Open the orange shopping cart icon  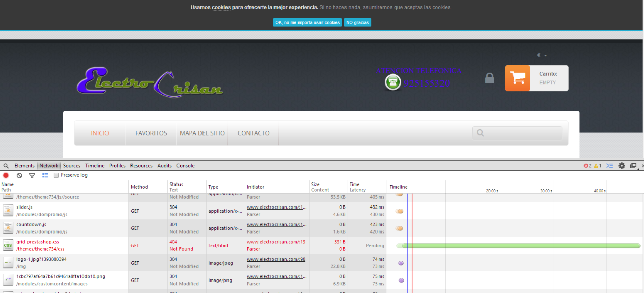click(x=518, y=78)
